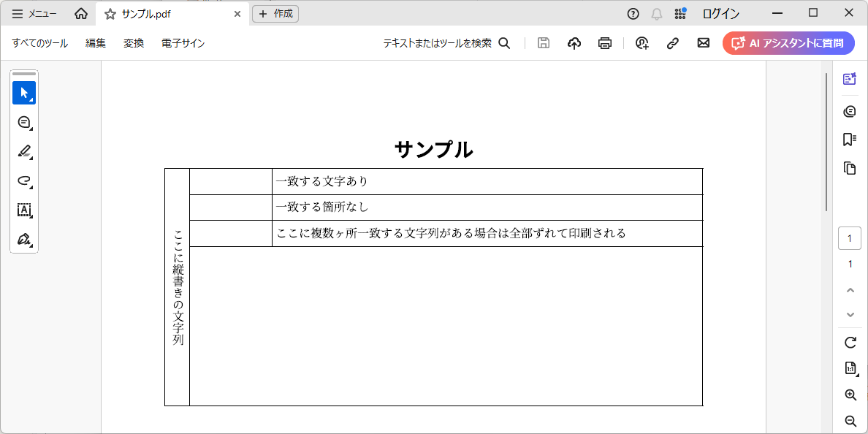This screenshot has width=868, height=434.
Task: Select the fountain pen sign tool
Action: pyautogui.click(x=24, y=239)
